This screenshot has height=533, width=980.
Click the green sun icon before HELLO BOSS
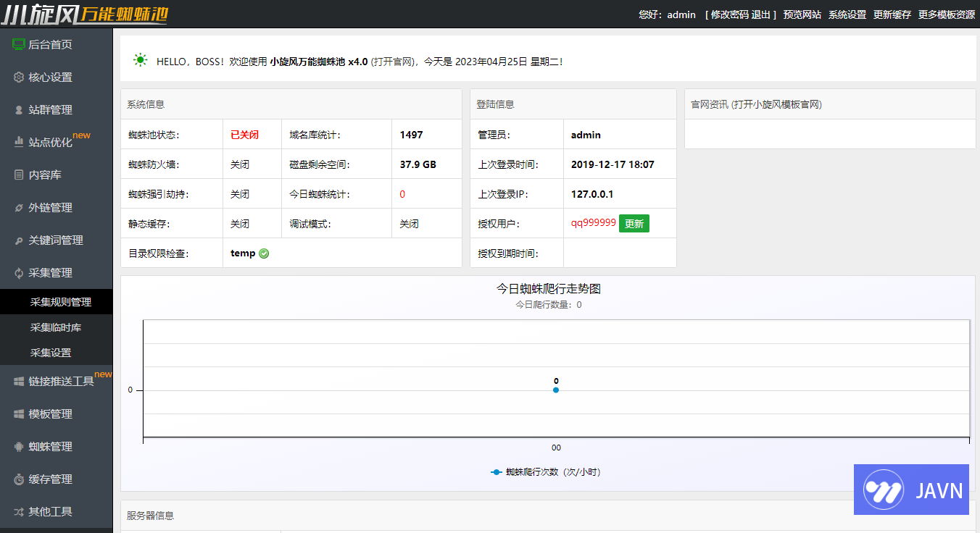(x=141, y=60)
